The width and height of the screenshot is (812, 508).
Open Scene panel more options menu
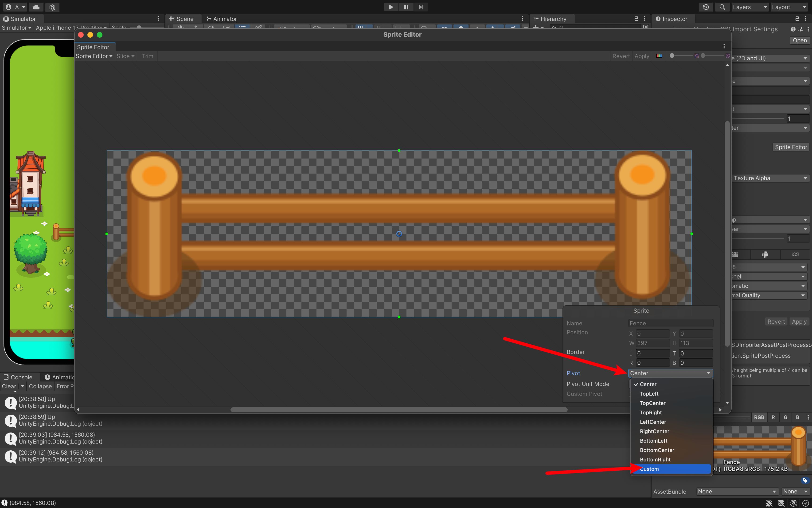pyautogui.click(x=523, y=19)
